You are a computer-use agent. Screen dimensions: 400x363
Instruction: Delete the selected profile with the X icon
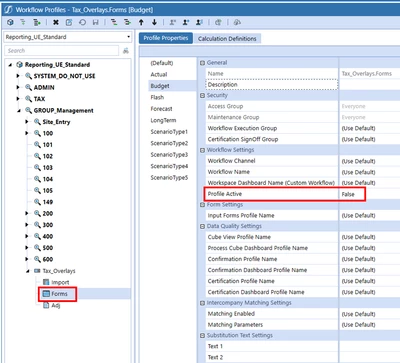pos(56,22)
